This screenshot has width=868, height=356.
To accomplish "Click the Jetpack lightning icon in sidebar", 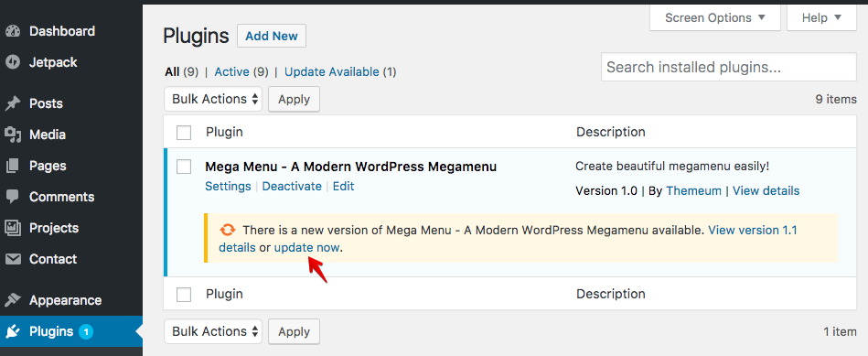I will 13,62.
